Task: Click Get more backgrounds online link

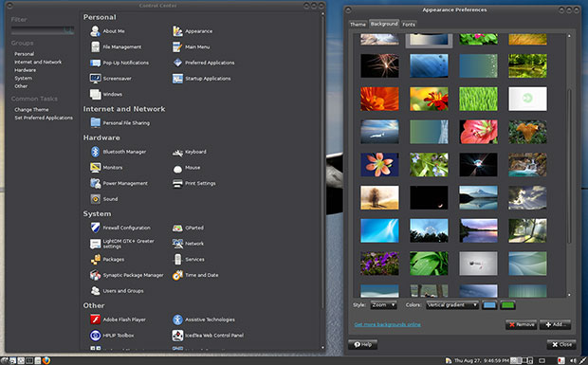Action: [x=387, y=324]
